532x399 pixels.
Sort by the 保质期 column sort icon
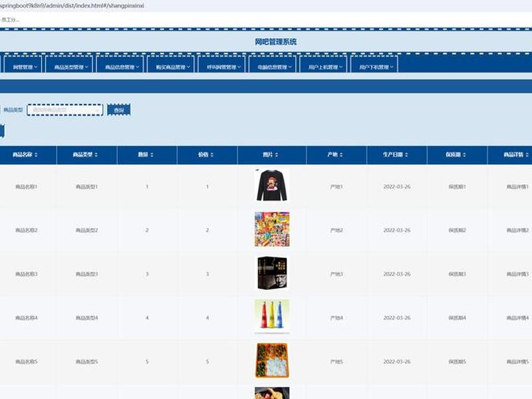464,155
